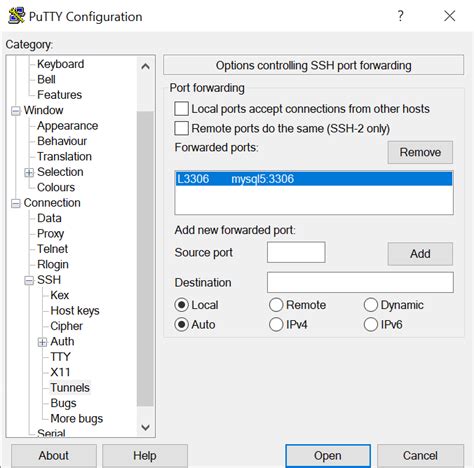Click the category list scrollbar thumb
474x468 pixels.
pos(145,259)
